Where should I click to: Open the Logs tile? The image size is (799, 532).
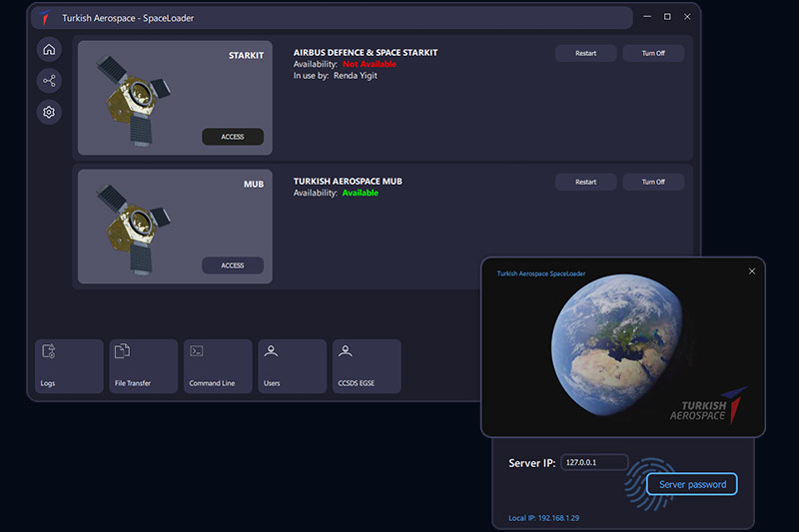pyautogui.click(x=69, y=366)
